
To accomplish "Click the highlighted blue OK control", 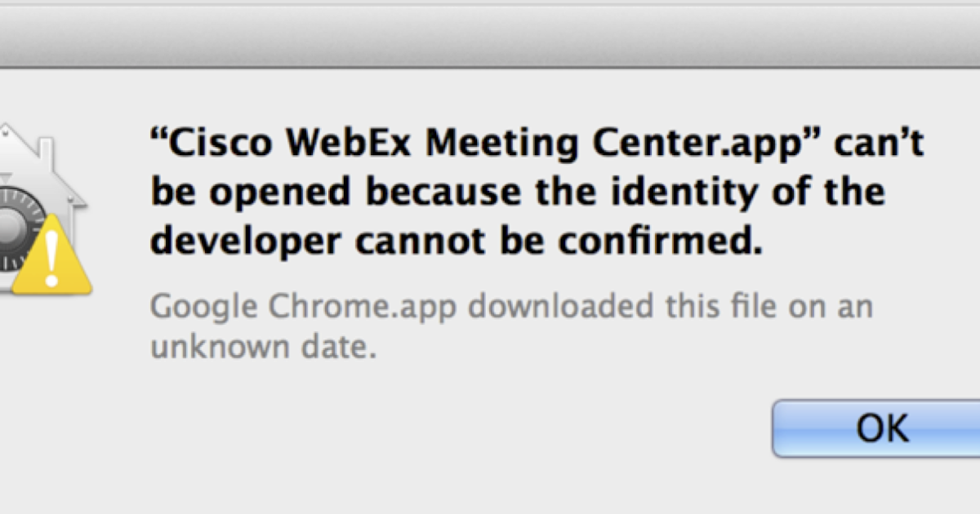I will pos(886,428).
